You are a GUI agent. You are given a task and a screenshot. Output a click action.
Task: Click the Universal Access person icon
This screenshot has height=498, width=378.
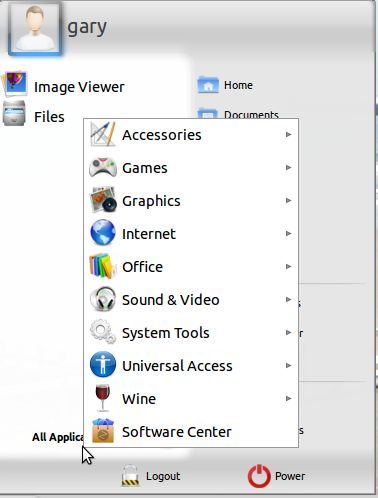[103, 365]
